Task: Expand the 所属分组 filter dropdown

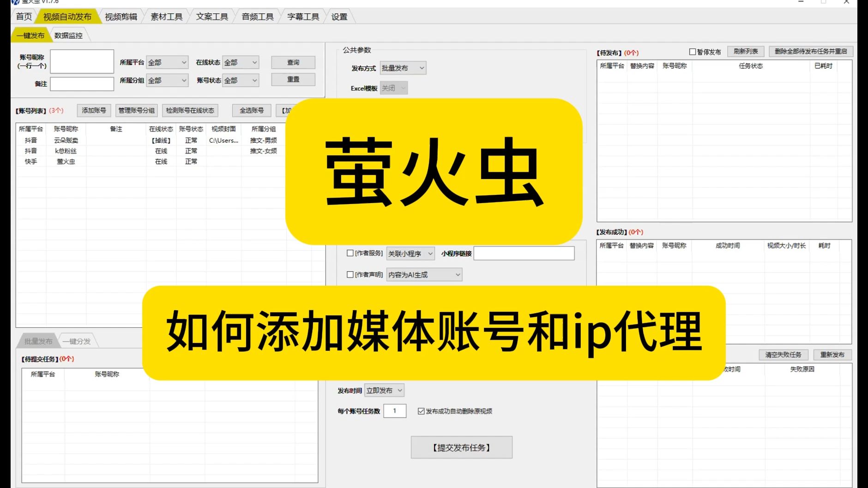Action: 167,80
